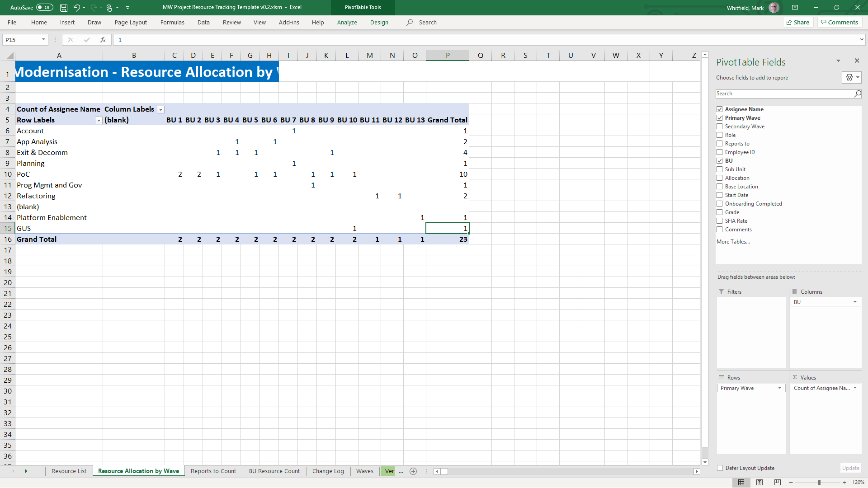The width and height of the screenshot is (868, 488).
Task: Add a new sheet with plus icon
Action: pos(413,471)
